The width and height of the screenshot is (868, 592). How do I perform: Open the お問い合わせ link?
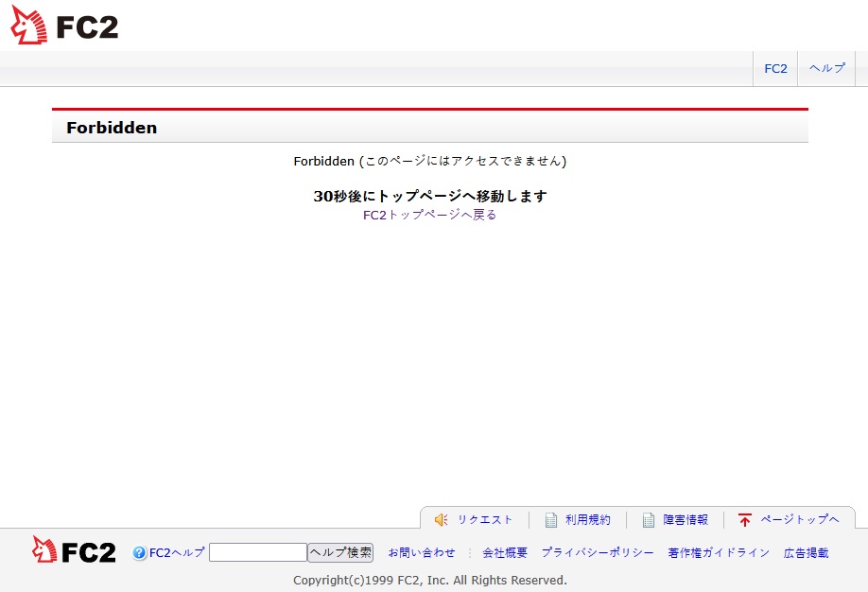422,552
